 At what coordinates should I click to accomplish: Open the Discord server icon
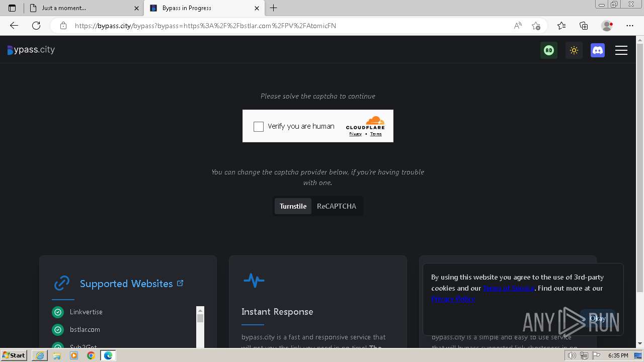click(x=598, y=50)
